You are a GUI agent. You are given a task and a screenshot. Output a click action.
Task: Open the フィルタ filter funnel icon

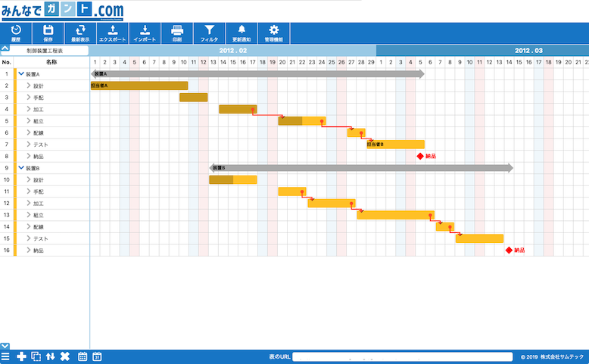[x=210, y=30]
